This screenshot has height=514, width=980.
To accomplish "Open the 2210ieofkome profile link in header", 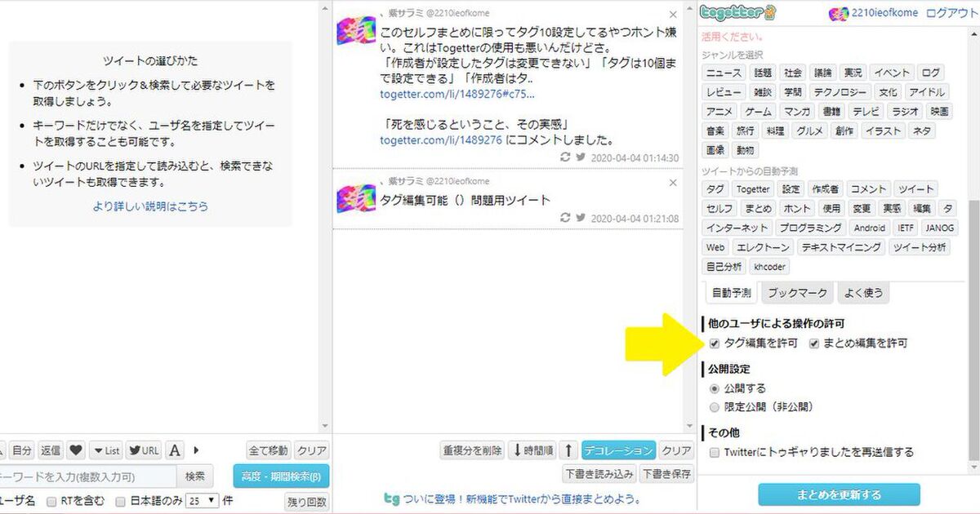I will [884, 13].
